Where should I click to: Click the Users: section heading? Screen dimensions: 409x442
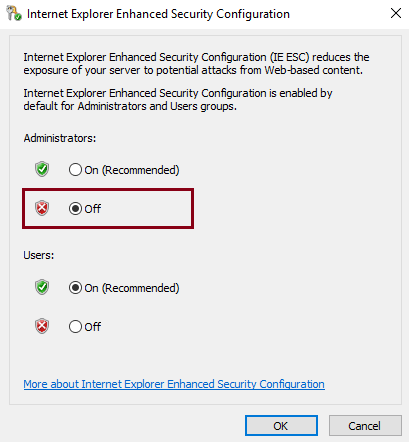[39, 255]
